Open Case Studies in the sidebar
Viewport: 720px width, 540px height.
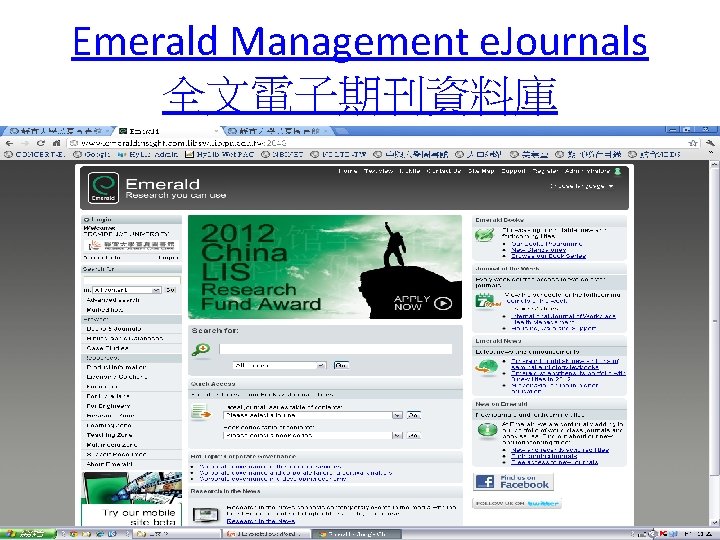pyautogui.click(x=107, y=348)
